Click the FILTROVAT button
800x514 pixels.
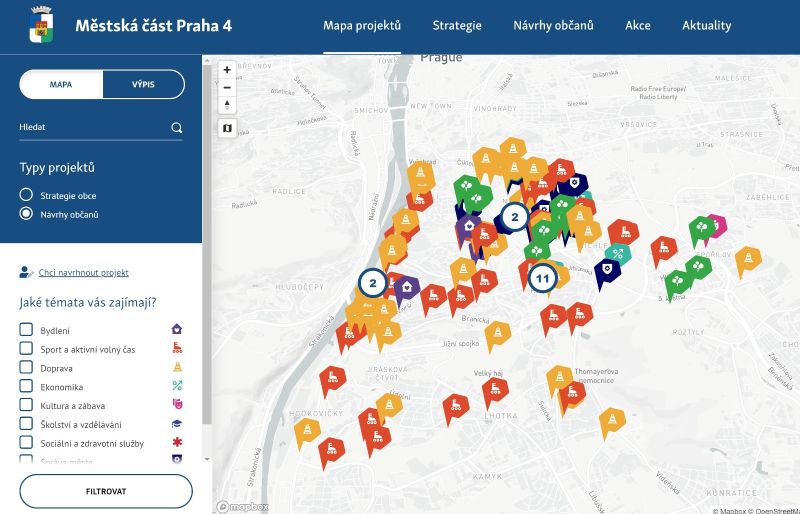point(106,491)
